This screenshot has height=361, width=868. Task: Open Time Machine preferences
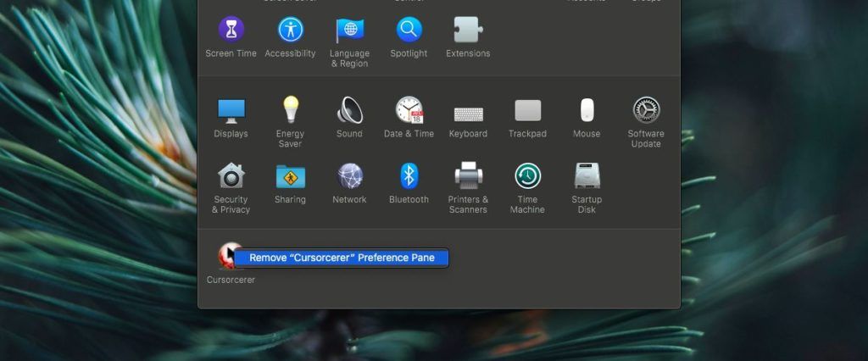click(527, 176)
